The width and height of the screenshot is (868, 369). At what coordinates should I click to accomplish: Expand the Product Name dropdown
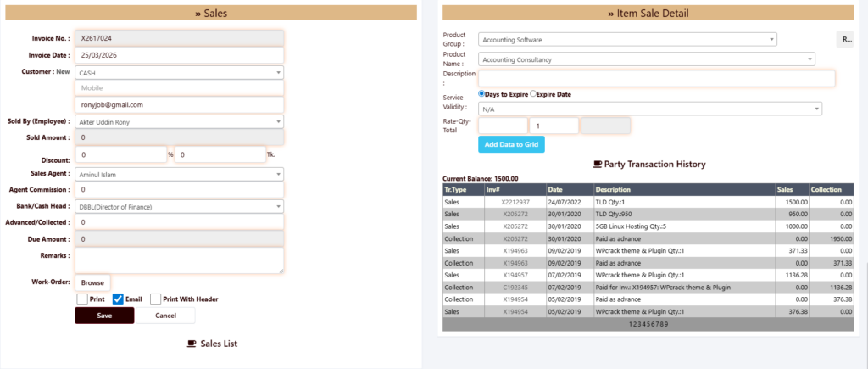click(x=646, y=59)
